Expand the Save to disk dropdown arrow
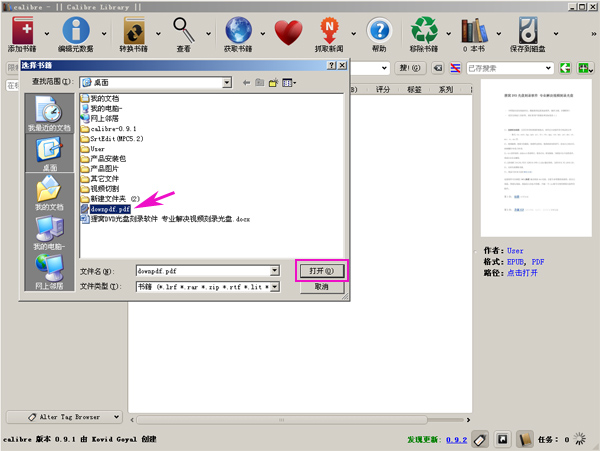The width and height of the screenshot is (600, 451). click(x=556, y=34)
